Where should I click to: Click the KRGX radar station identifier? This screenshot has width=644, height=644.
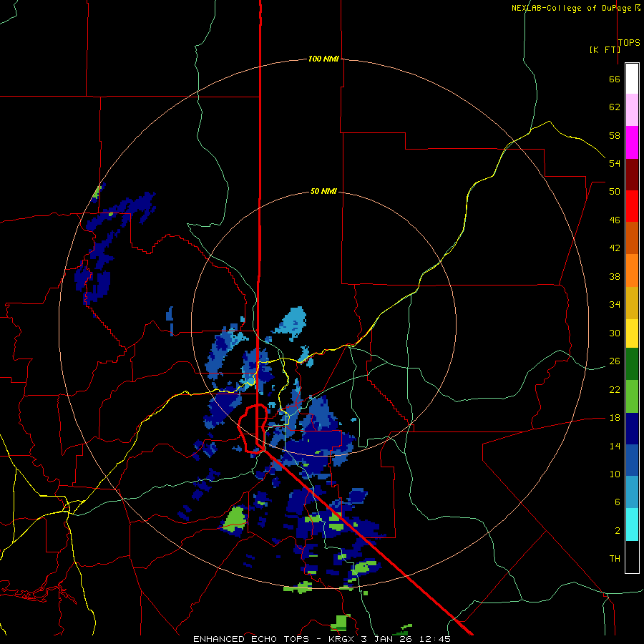point(342,639)
